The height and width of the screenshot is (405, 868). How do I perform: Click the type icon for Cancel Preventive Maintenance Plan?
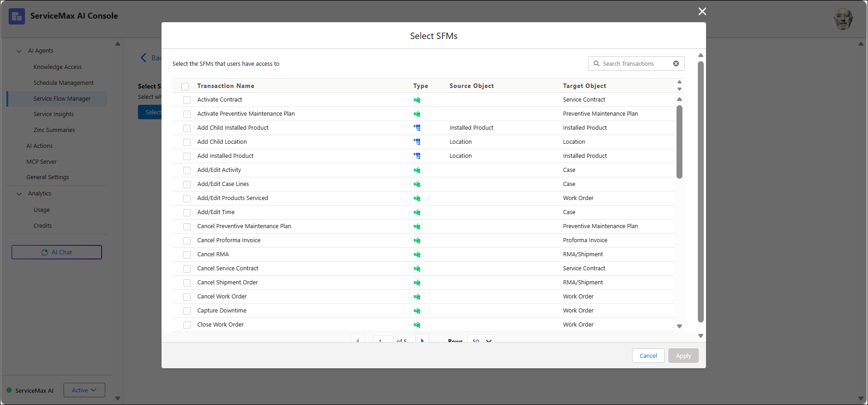(x=417, y=226)
